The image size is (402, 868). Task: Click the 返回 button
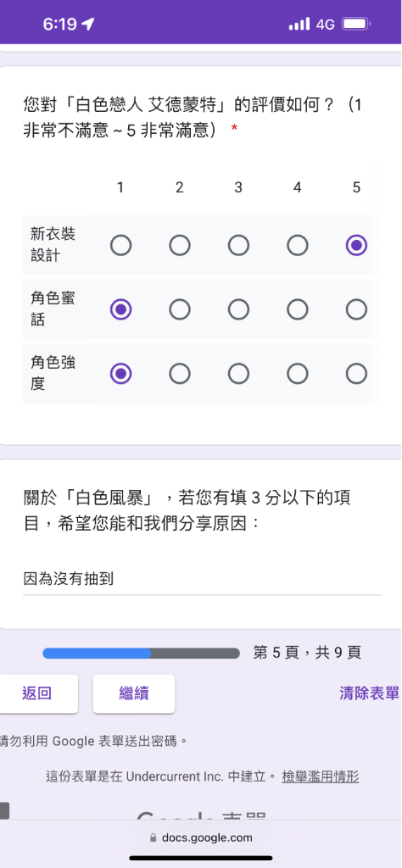pos(37,693)
